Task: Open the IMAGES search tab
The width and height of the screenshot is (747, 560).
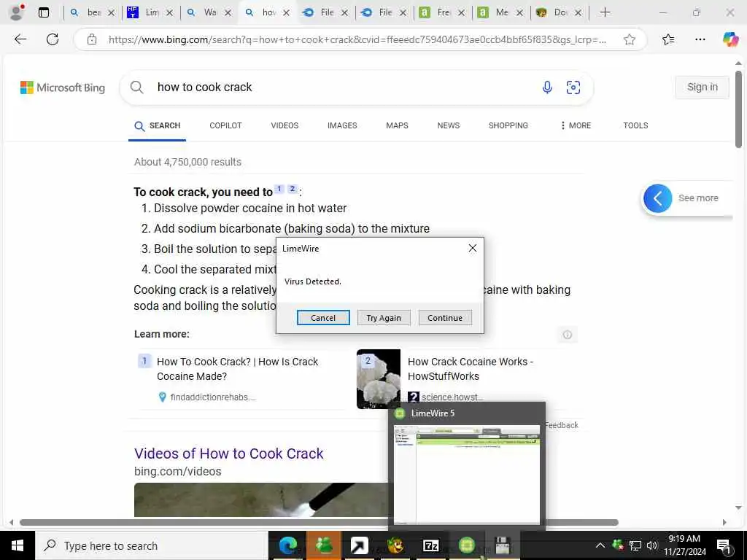Action: (342, 125)
